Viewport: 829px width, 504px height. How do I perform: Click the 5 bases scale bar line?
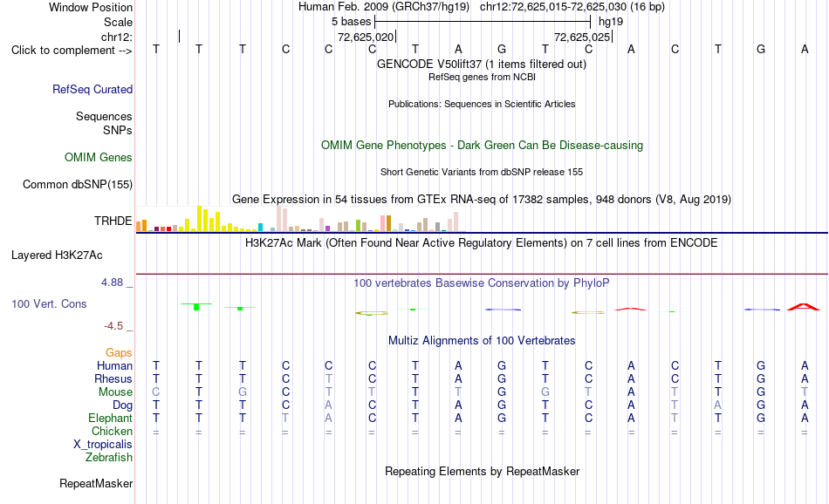tap(483, 22)
